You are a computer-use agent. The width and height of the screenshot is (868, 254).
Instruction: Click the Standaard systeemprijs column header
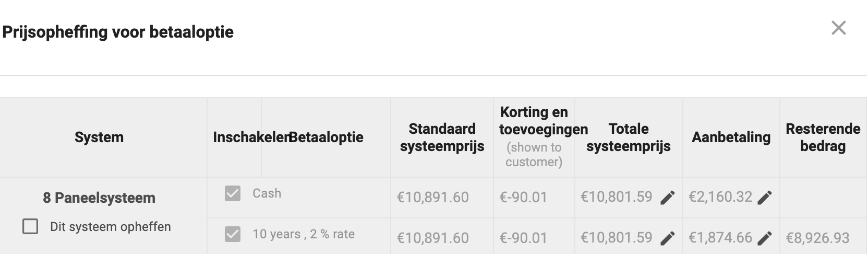[442, 137]
